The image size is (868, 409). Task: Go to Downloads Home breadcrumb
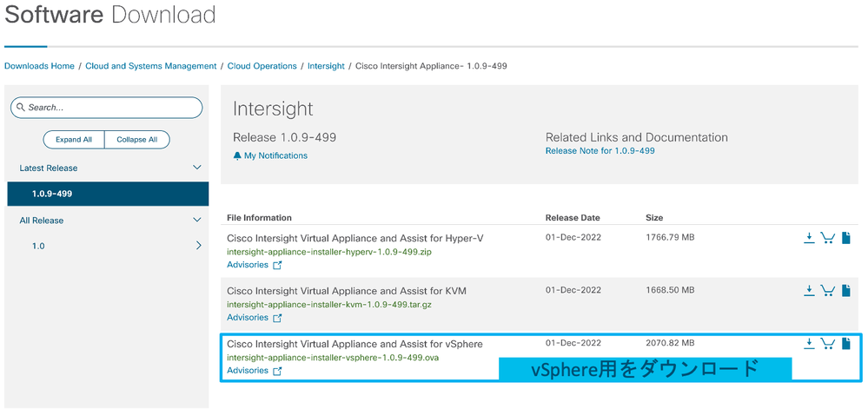[39, 66]
